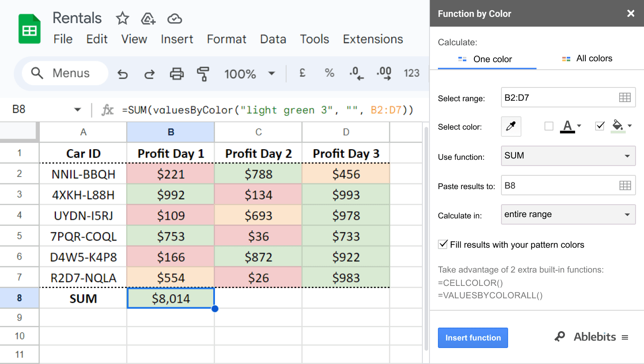Switch to the All colors tab

[x=587, y=59]
